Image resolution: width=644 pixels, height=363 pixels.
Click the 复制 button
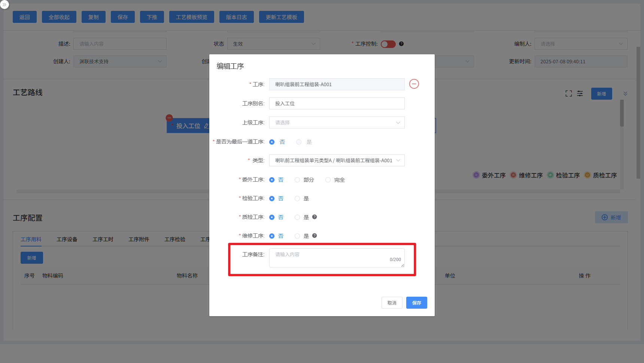[x=94, y=17]
